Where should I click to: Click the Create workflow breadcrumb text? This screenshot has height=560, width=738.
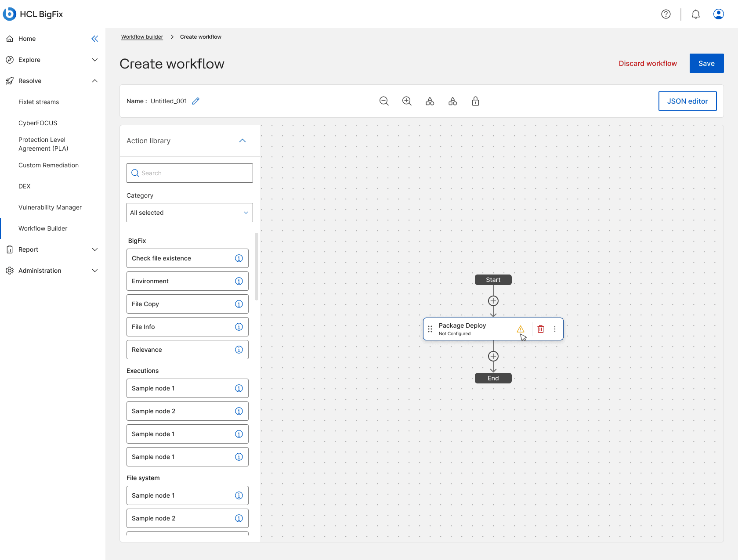click(x=201, y=37)
